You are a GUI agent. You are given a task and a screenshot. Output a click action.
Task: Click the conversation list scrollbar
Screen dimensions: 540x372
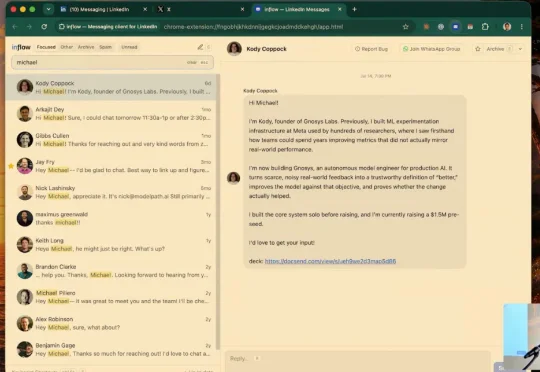point(218,212)
